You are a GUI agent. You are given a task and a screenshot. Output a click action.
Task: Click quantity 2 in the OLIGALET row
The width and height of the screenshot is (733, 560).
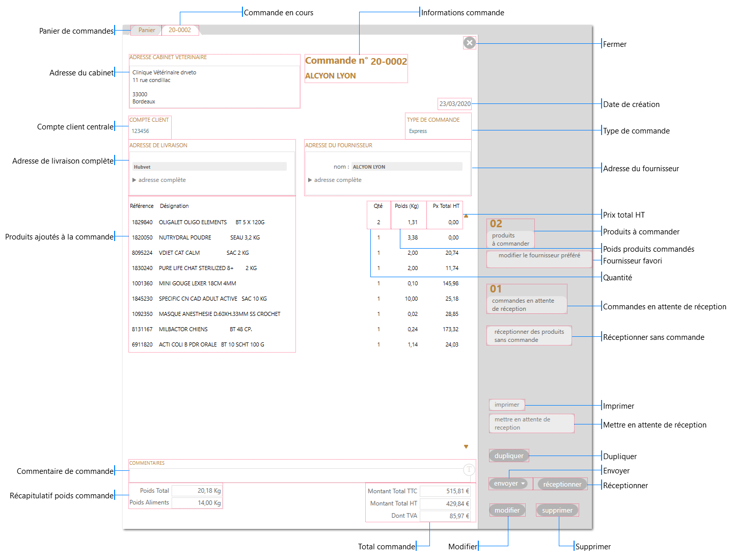tap(378, 222)
